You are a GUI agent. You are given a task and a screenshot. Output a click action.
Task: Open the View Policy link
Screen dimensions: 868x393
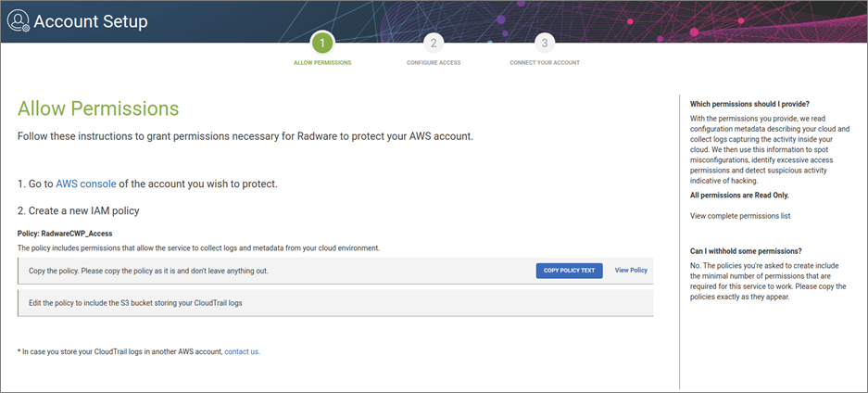(631, 270)
